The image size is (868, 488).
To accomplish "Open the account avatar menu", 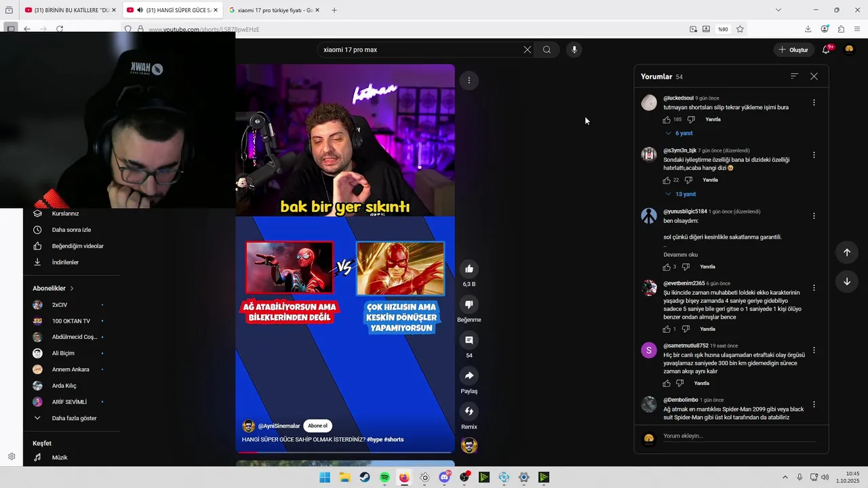I will pyautogui.click(x=849, y=49).
